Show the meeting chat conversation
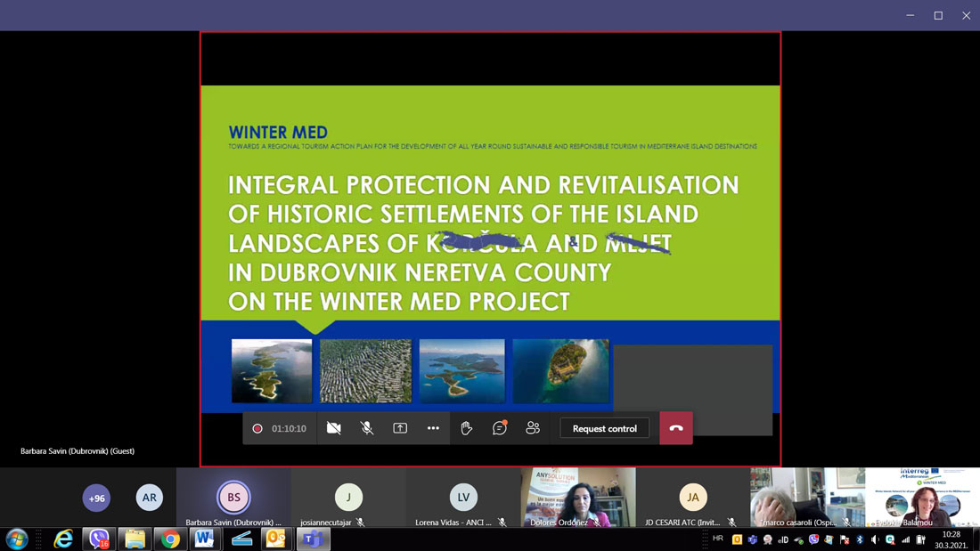The height and width of the screenshot is (551, 980). [x=500, y=428]
